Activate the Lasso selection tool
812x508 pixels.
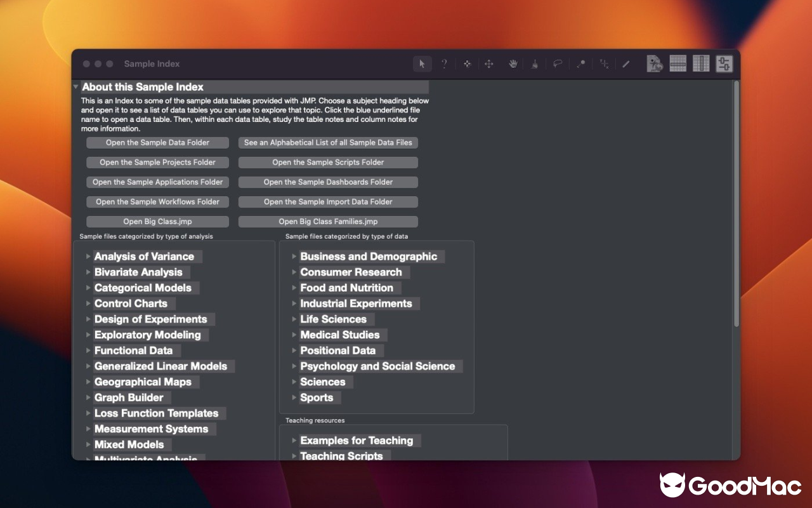pos(558,63)
